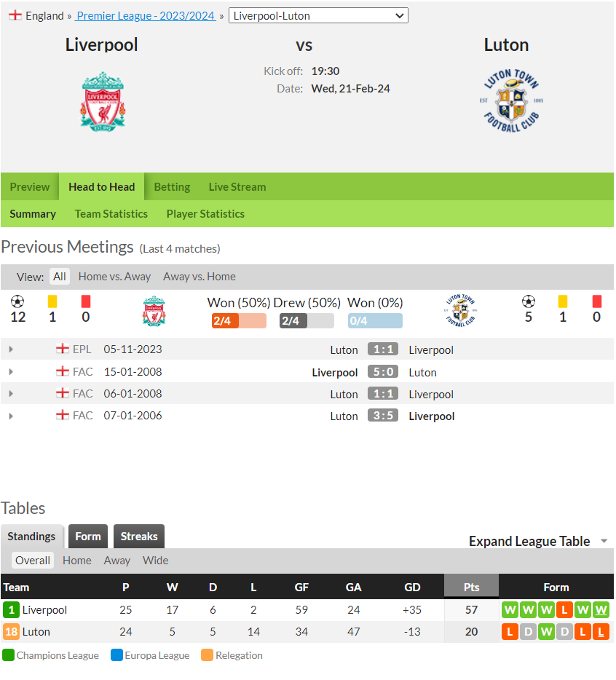Screen dimensions: 616x680
Task: Click the large Liverpool crest logo
Action: tap(103, 101)
